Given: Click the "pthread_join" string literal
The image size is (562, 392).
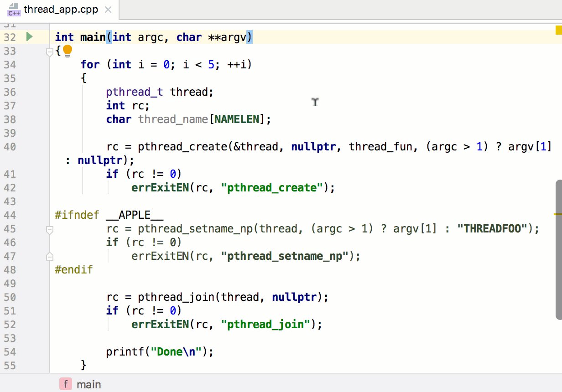Looking at the screenshot, I should (268, 325).
